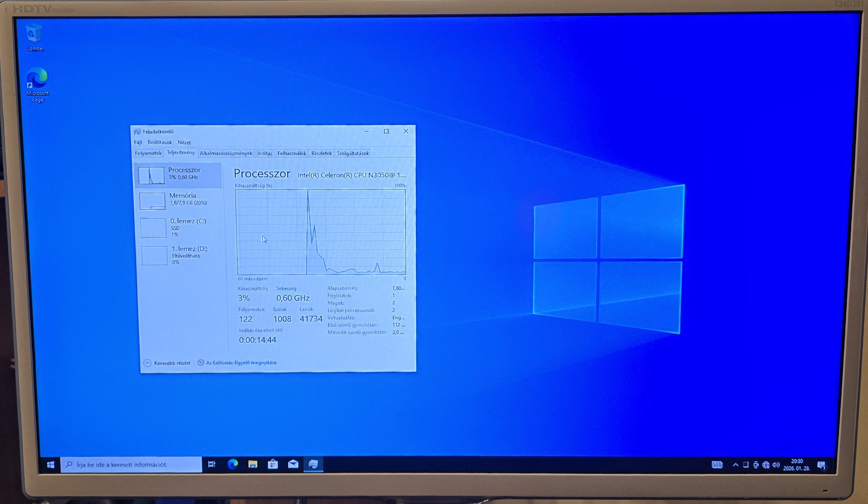Launch Edge from the taskbar
Screen dimensions: 868x504
pos(233,464)
